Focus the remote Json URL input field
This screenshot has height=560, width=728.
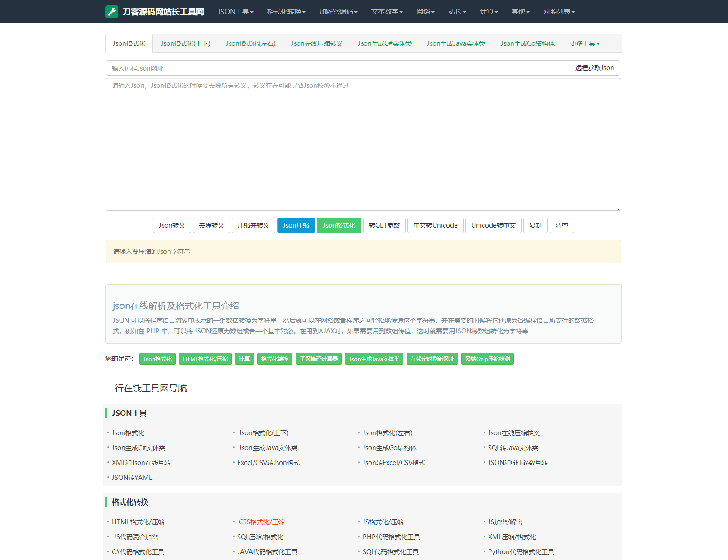point(338,68)
